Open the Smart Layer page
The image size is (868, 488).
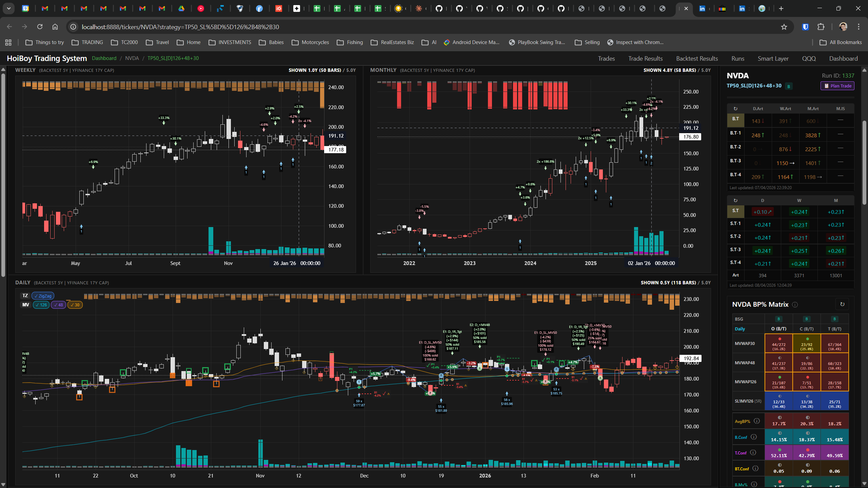coord(773,59)
